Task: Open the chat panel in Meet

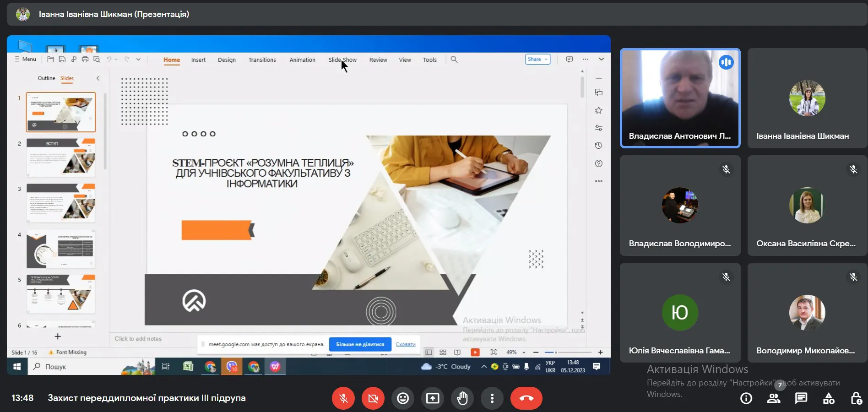Action: (x=801, y=398)
